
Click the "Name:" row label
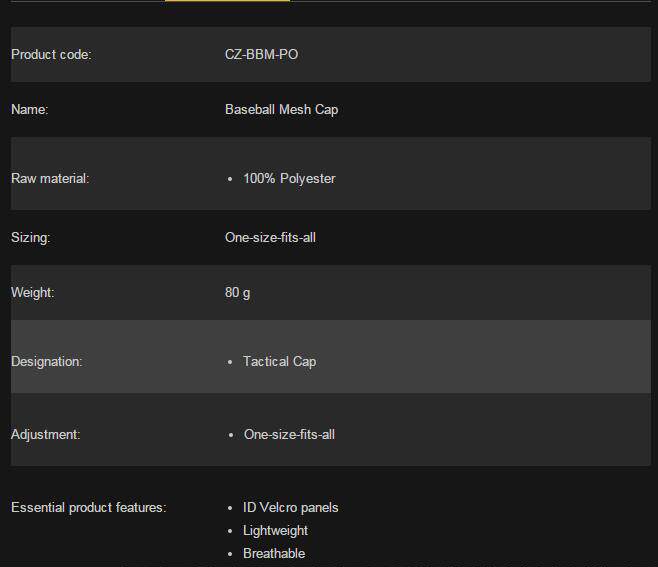pyautogui.click(x=30, y=109)
